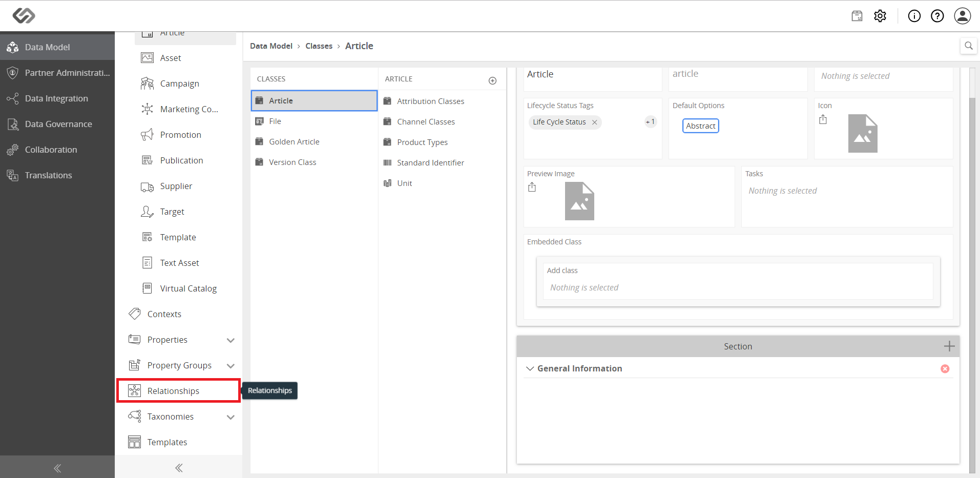Open Data Integration in sidebar
The image size is (980, 478).
pyautogui.click(x=57, y=98)
